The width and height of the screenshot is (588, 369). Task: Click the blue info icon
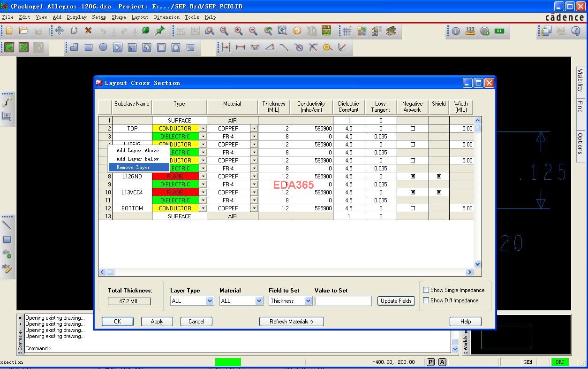[x=455, y=31]
